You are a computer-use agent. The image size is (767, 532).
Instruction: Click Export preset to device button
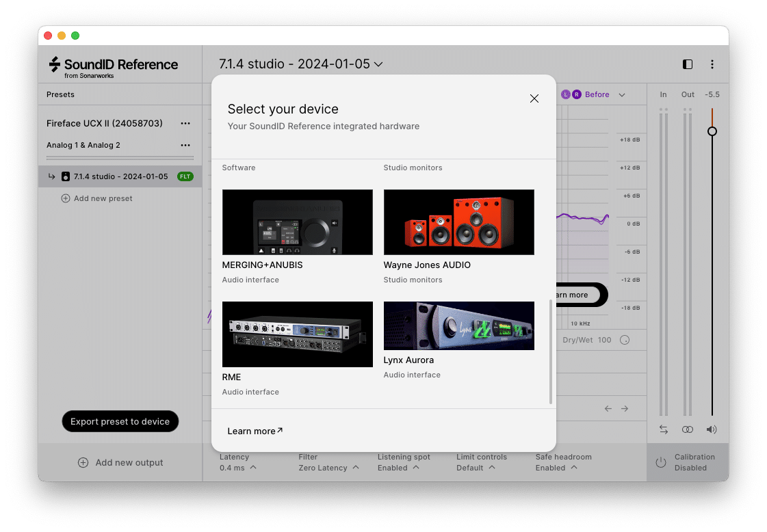(x=120, y=421)
